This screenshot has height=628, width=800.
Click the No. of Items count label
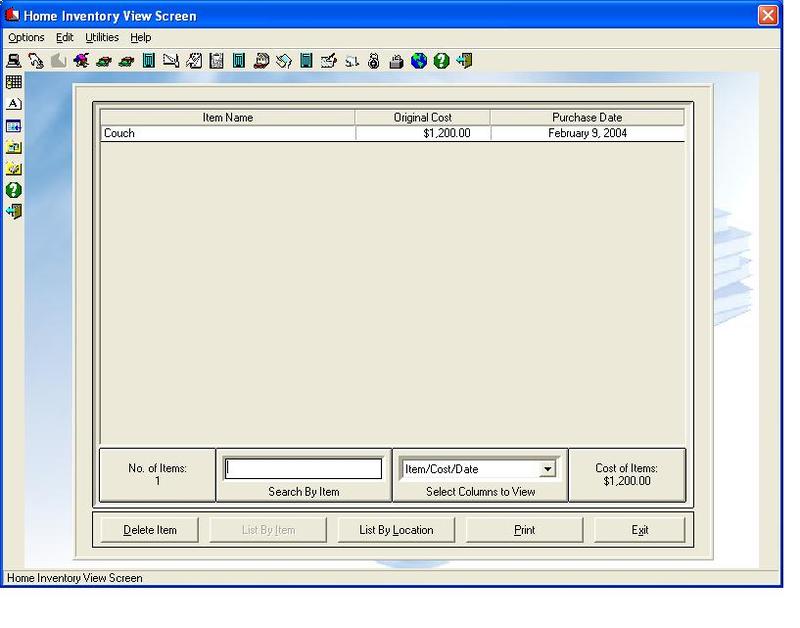click(x=157, y=474)
